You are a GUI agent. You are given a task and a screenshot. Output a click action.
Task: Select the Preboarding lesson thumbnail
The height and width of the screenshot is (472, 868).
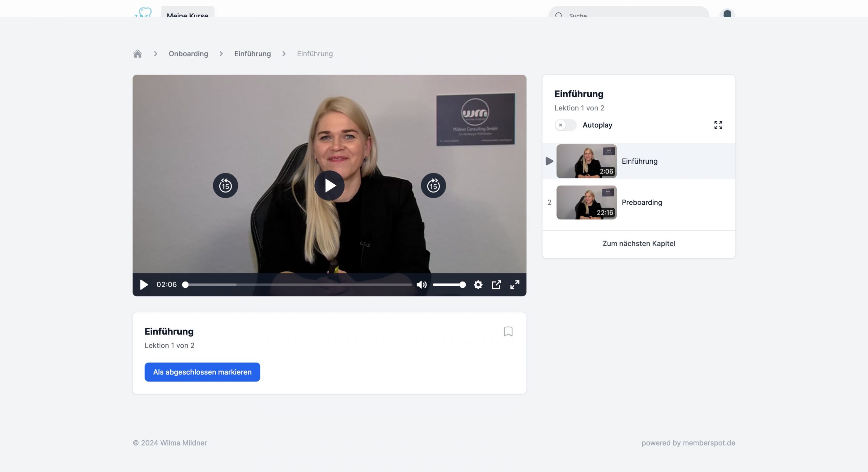pos(586,202)
